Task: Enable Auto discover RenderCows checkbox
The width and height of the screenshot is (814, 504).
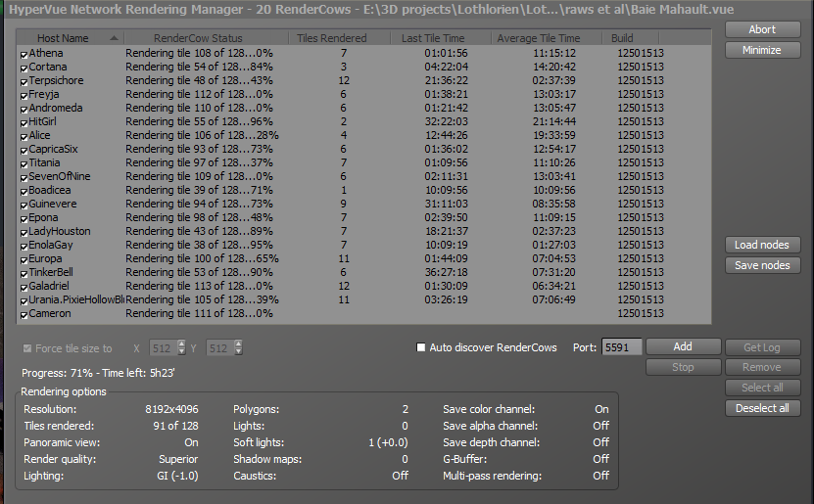Action: tap(421, 347)
